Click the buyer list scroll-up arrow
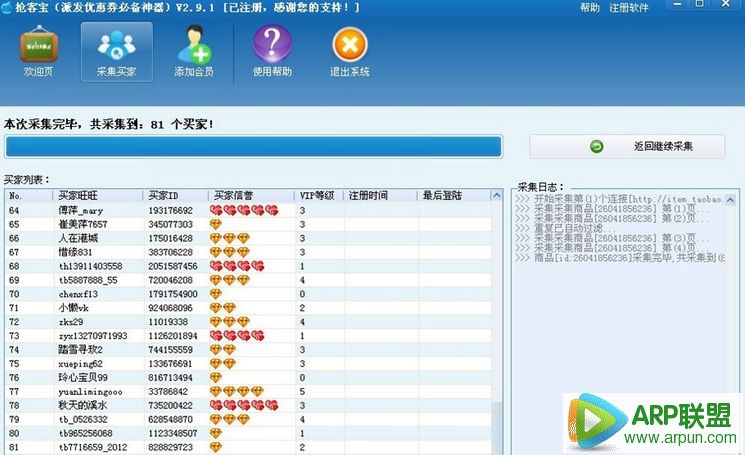Image resolution: width=745 pixels, height=455 pixels. point(497,195)
